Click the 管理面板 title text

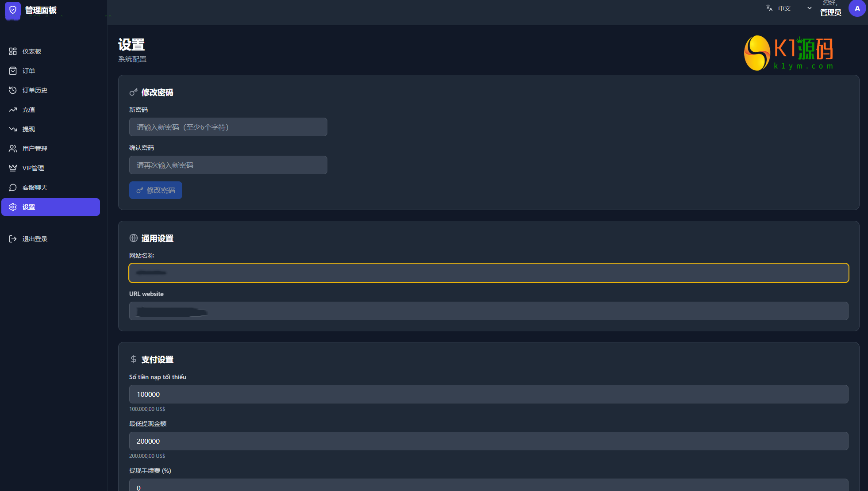click(41, 10)
